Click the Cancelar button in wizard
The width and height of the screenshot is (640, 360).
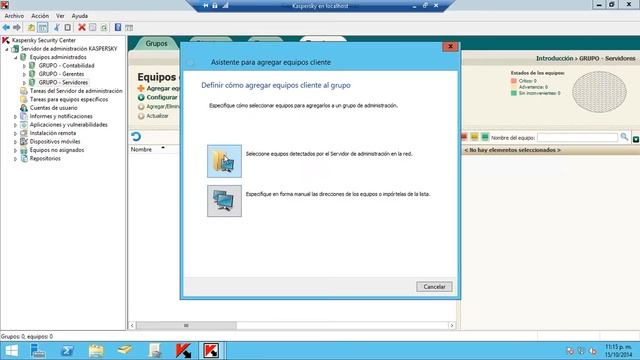[434, 287]
